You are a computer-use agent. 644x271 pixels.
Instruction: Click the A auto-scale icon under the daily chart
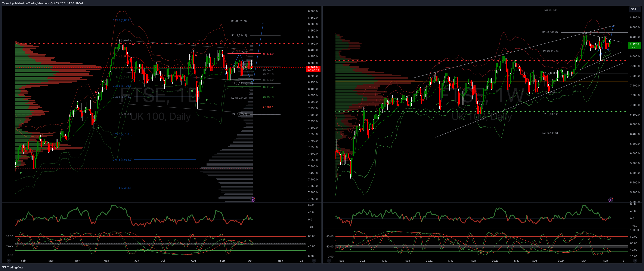click(314, 261)
